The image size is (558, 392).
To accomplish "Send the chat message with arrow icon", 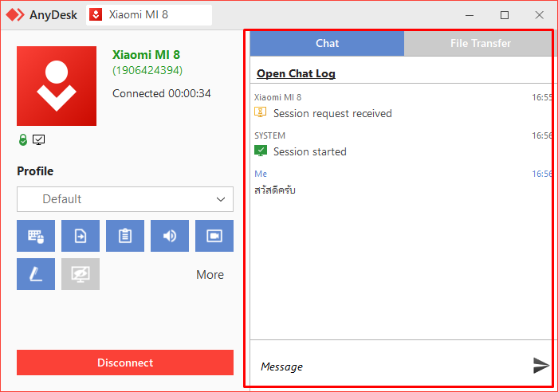I will pos(541,366).
